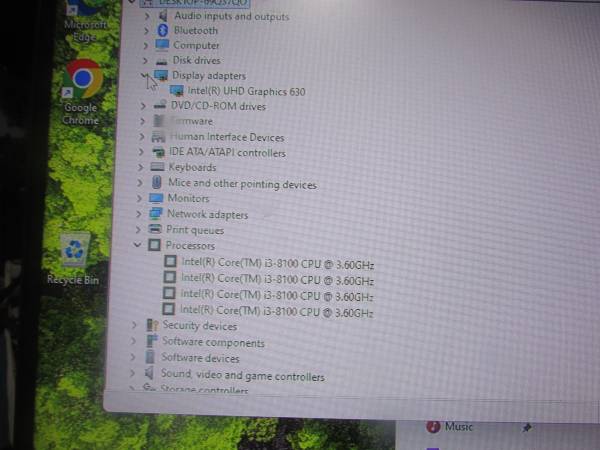Expand the Sound, video and game controllers node
Viewport: 600px width, 450px height.
coord(132,373)
